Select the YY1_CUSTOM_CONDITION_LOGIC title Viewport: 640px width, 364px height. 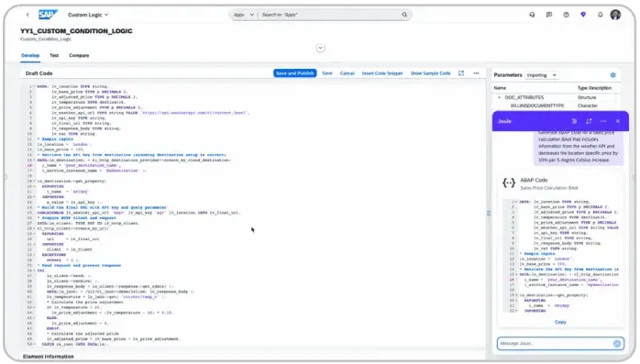click(76, 31)
